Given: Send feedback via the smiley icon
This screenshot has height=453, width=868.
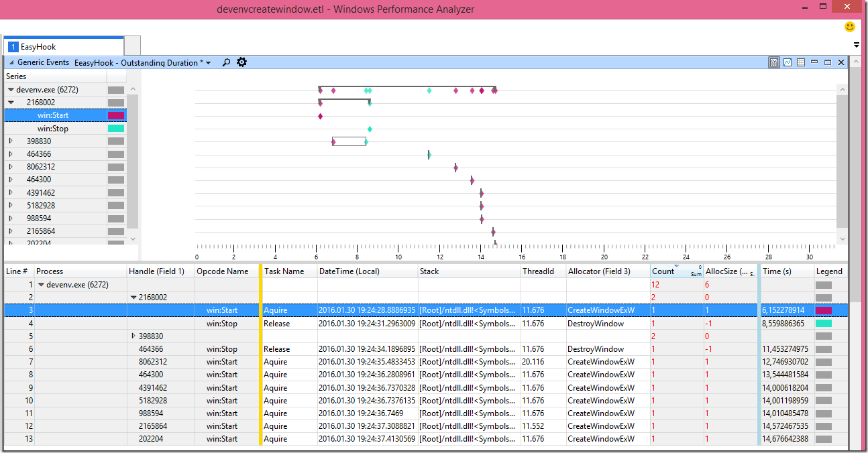Looking at the screenshot, I should 850,27.
